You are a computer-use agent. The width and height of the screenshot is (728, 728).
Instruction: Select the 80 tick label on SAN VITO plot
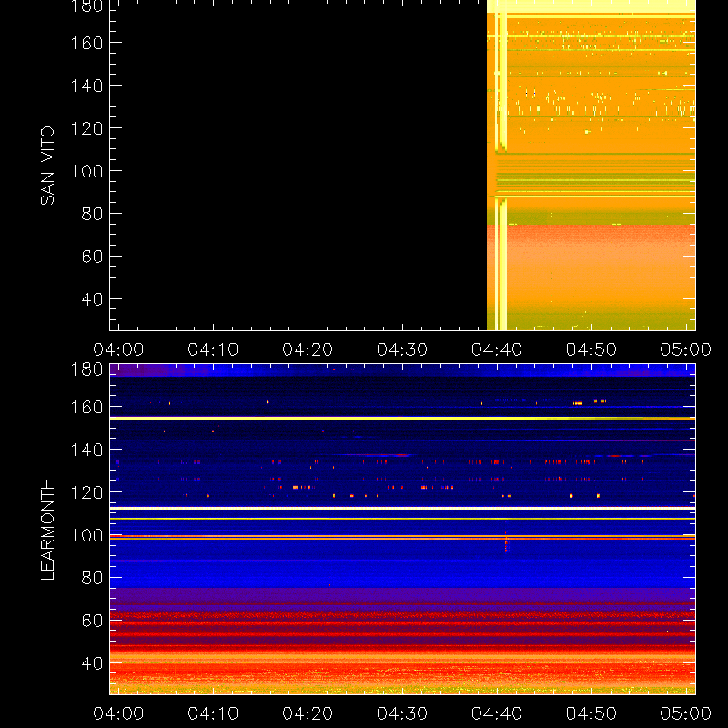(92, 214)
